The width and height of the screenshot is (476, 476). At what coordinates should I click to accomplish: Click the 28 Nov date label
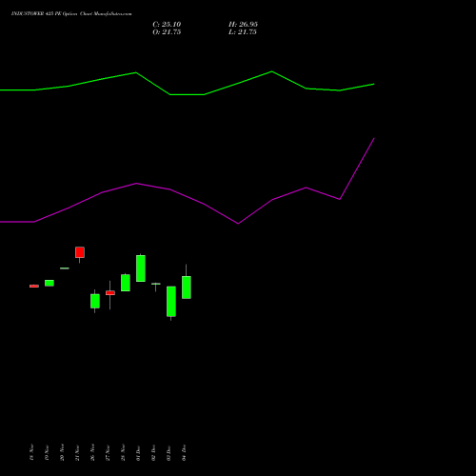pyautogui.click(x=123, y=452)
